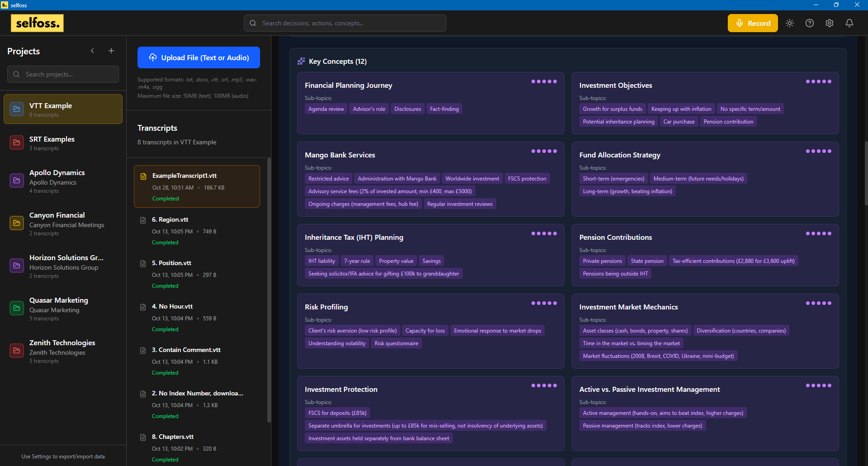Open the notifications bell
Viewport: 868px width, 466px height.
[x=849, y=23]
